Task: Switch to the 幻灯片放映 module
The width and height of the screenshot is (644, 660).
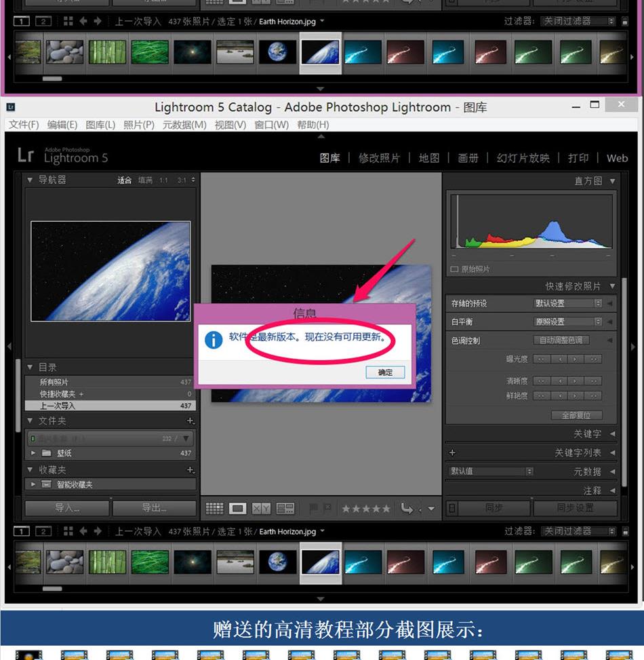Action: 523,158
